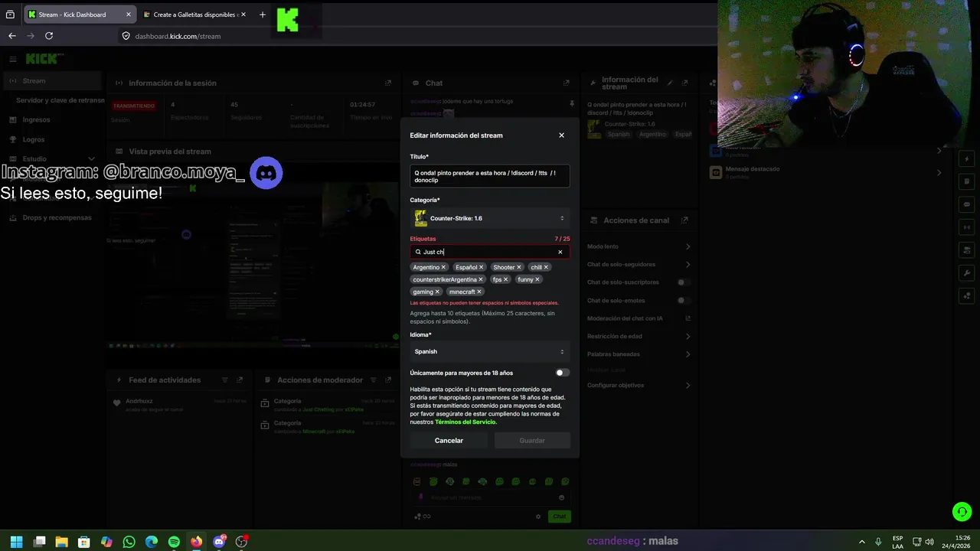Remove the gaming tag
Viewport: 980px width, 551px height.
coord(437,292)
